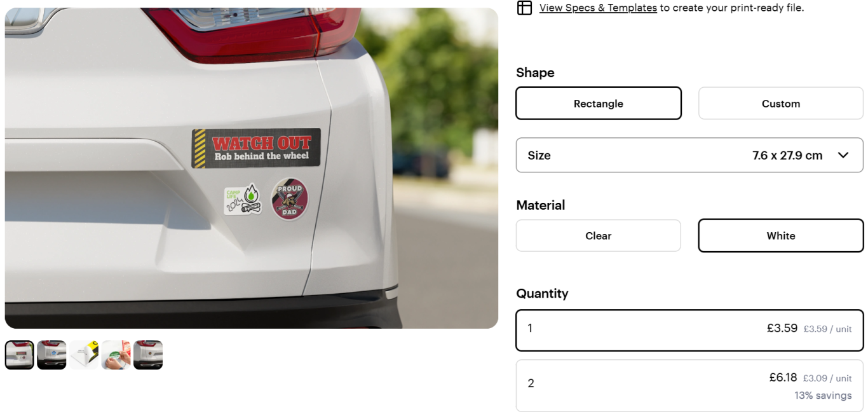This screenshot has height=414, width=868.
Task: Choose the Custom shape option
Action: 781,103
